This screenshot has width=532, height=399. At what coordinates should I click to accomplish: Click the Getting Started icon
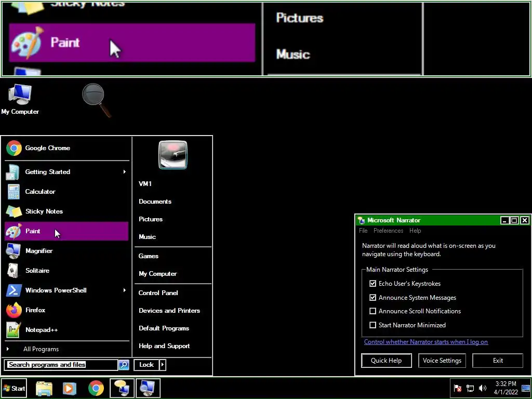click(x=13, y=172)
